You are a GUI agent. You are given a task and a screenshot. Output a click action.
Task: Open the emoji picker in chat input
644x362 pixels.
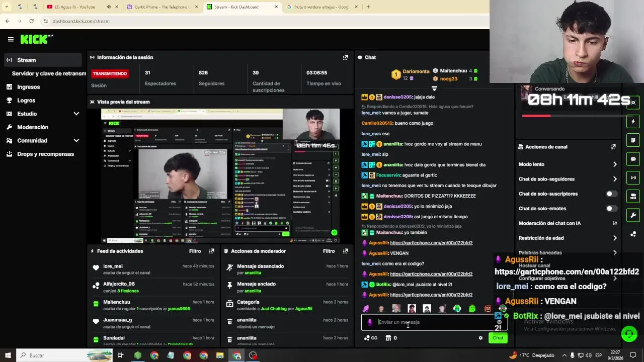click(x=499, y=322)
